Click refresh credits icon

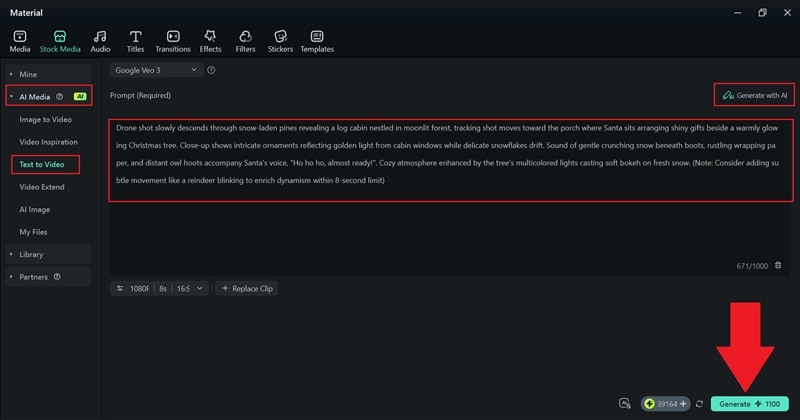pyautogui.click(x=700, y=404)
